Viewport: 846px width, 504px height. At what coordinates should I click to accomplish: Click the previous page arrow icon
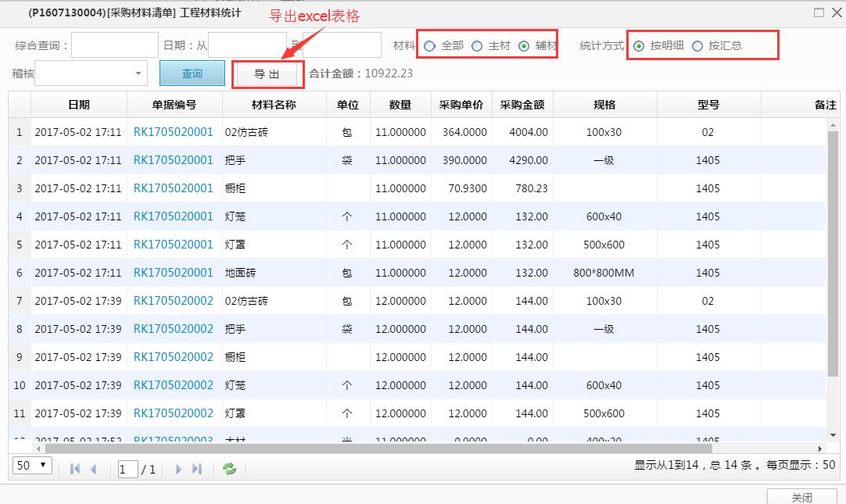coord(94,469)
